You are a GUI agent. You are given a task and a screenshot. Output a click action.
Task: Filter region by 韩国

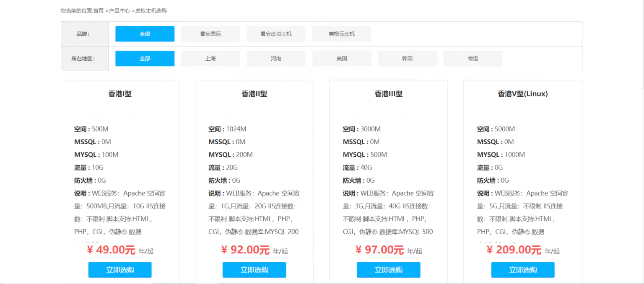click(407, 59)
